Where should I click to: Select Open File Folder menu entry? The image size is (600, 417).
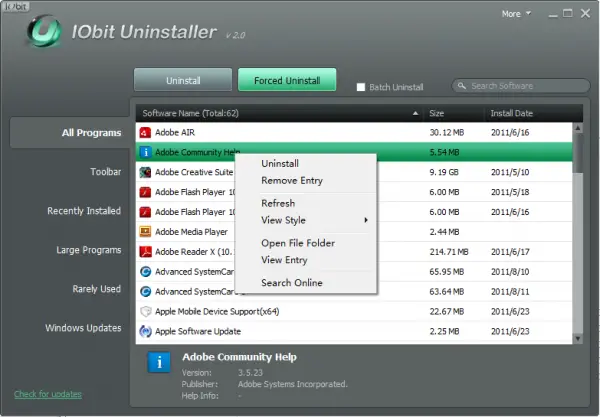[298, 243]
